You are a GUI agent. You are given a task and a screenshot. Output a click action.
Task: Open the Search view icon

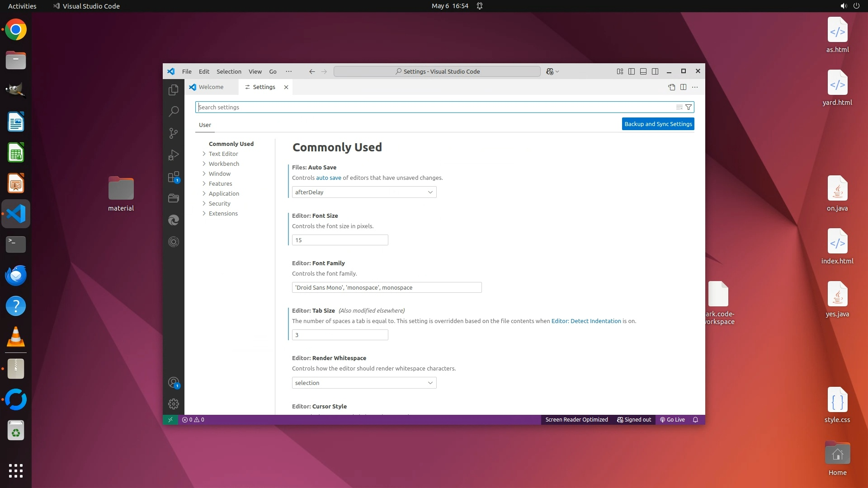(173, 111)
